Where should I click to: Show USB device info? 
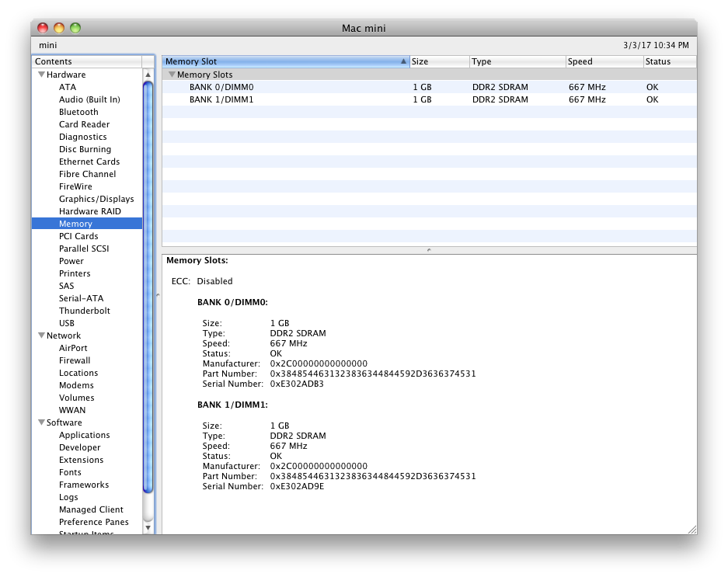(x=66, y=323)
